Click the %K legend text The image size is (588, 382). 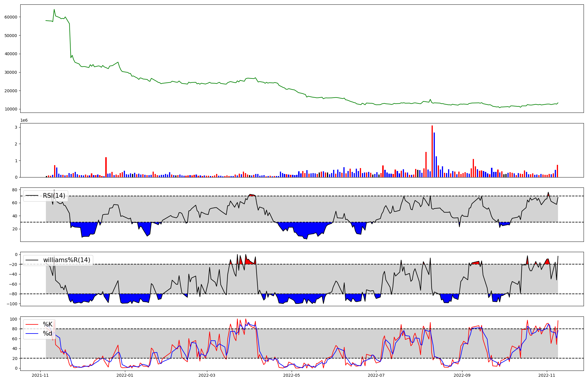click(x=48, y=324)
